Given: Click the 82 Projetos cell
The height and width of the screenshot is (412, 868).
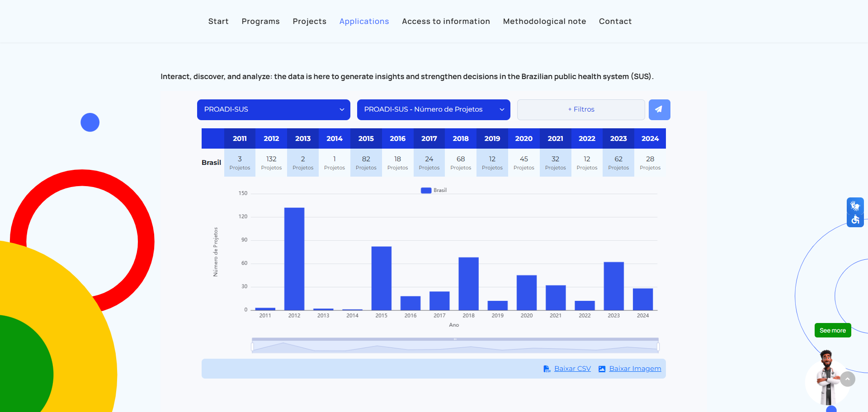Looking at the screenshot, I should click(x=366, y=163).
